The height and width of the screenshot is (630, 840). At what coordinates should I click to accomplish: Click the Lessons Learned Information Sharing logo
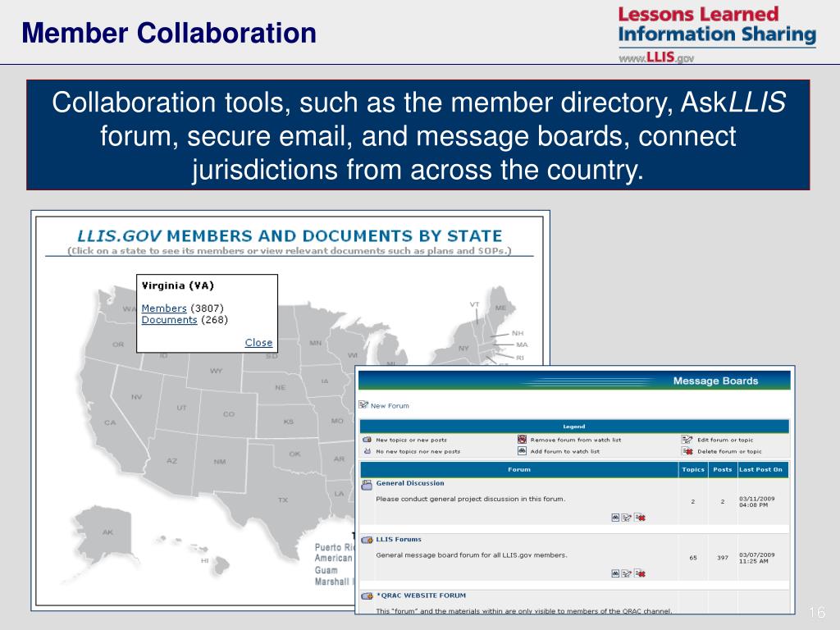[x=717, y=34]
